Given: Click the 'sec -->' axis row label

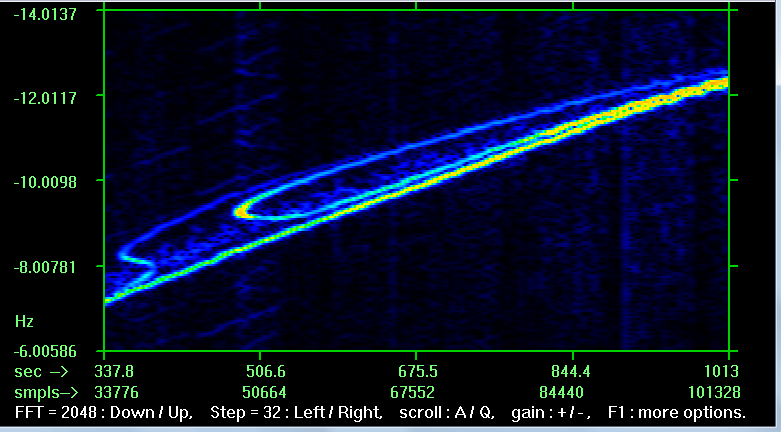Looking at the screenshot, I should click(x=41, y=372).
